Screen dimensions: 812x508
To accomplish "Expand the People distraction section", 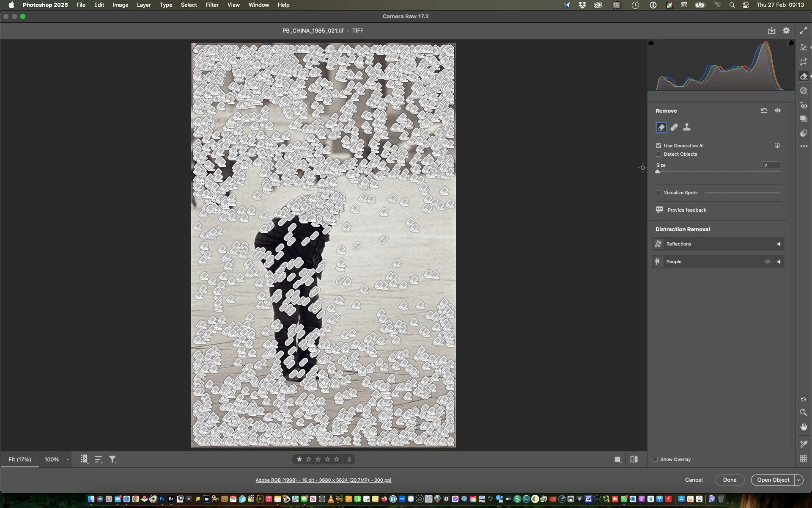I will coord(778,262).
